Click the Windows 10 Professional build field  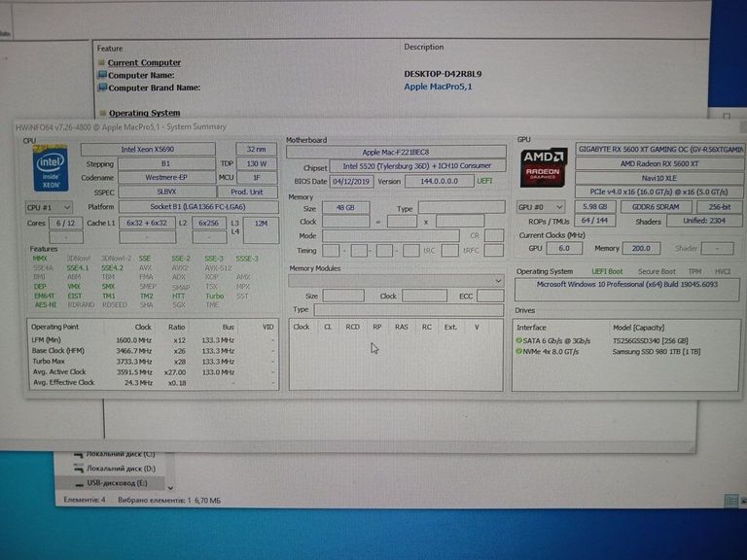[x=626, y=284]
